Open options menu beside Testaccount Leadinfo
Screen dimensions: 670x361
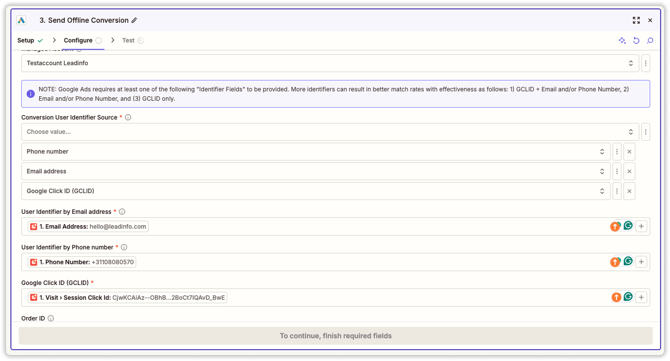pos(646,63)
